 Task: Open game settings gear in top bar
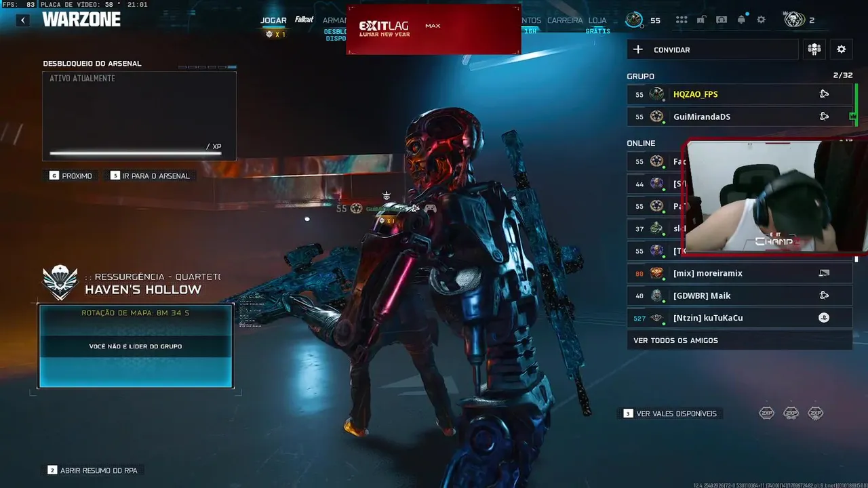coord(761,20)
